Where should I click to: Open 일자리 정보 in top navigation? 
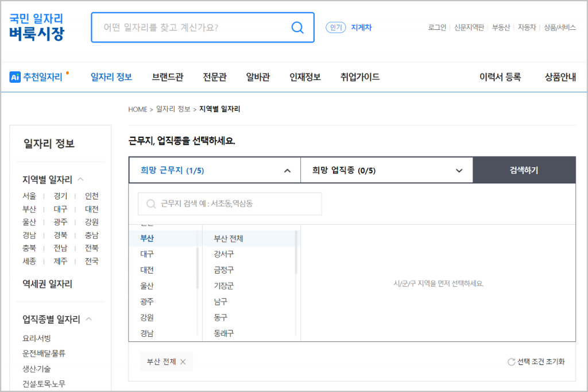point(111,77)
